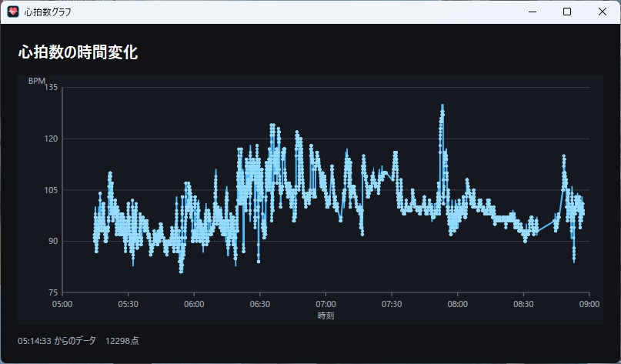Screen dimensions: 621x364
Task: Click the 08:00 time axis label
Action: pyautogui.click(x=457, y=304)
